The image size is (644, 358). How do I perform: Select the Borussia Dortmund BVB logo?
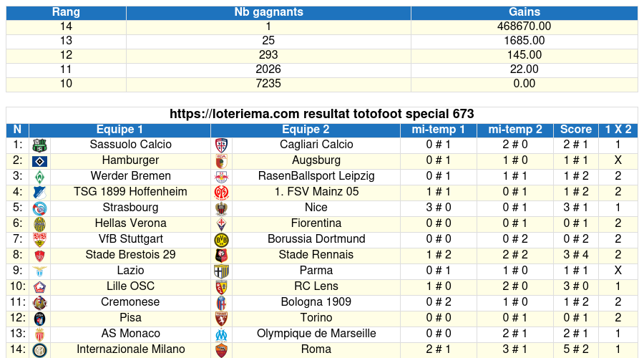(221, 240)
